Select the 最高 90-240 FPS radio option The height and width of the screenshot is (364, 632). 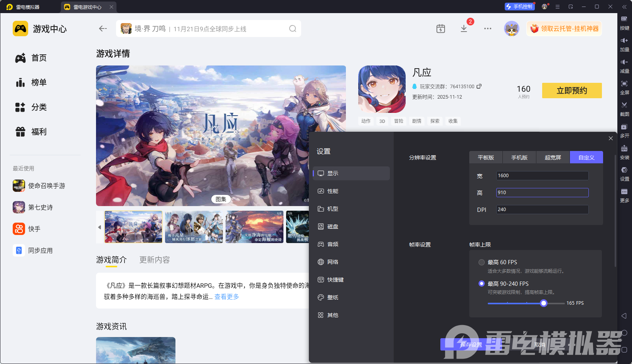[482, 283]
